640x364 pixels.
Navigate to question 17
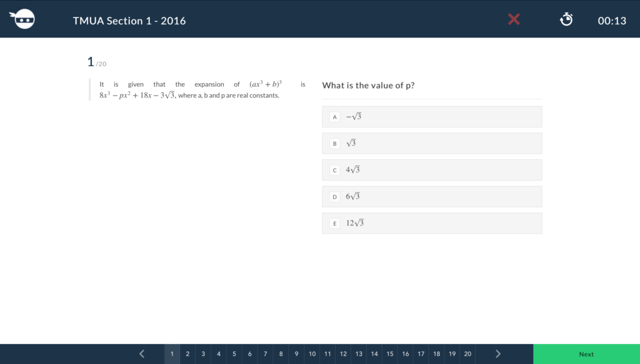421,354
